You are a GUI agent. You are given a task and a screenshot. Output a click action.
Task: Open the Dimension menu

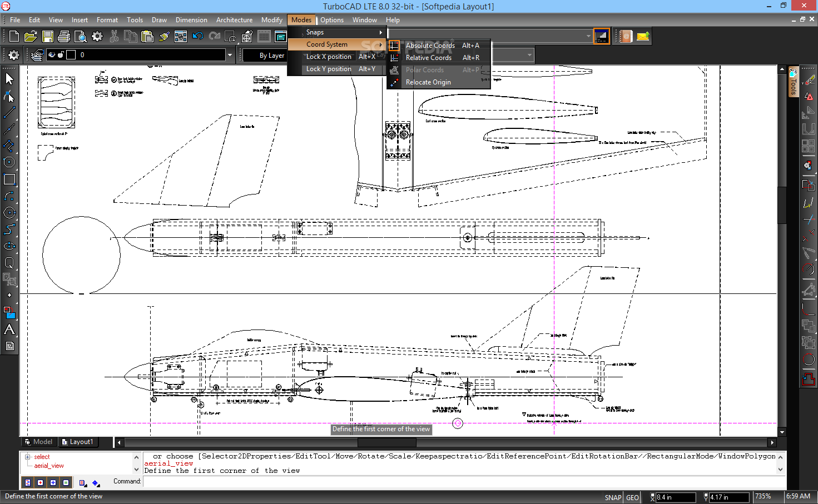pos(191,20)
